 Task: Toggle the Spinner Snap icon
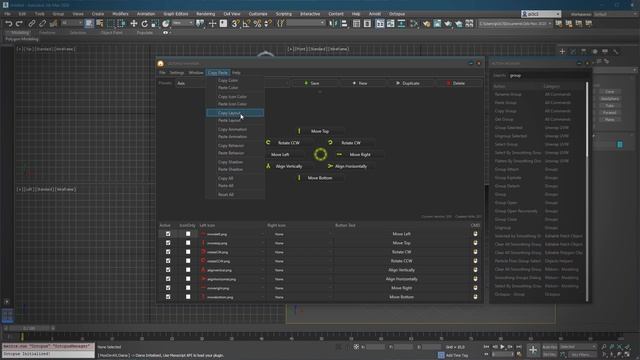[x=268, y=24]
